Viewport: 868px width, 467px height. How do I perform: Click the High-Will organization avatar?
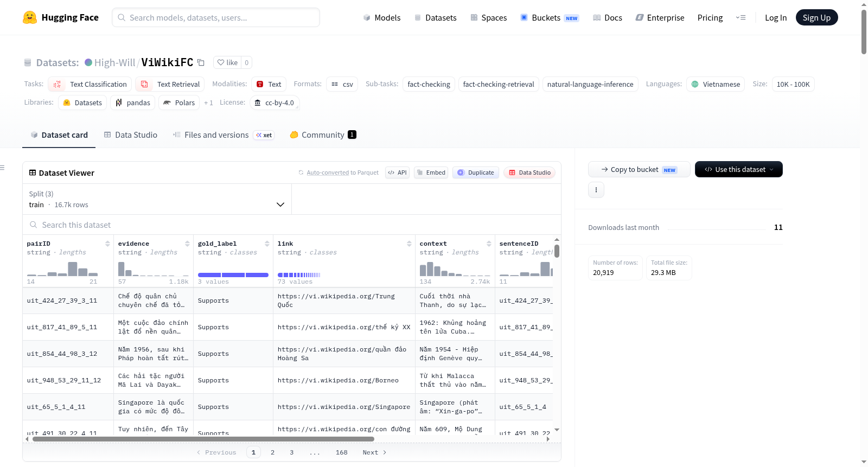[x=88, y=62]
